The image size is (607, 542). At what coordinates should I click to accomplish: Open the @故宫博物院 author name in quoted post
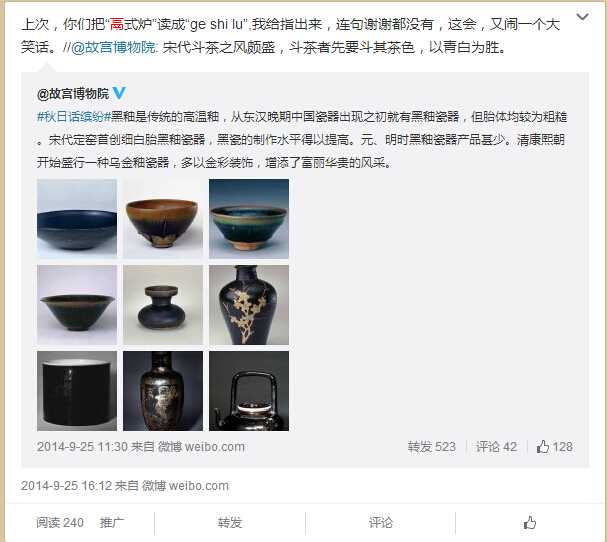(x=73, y=94)
